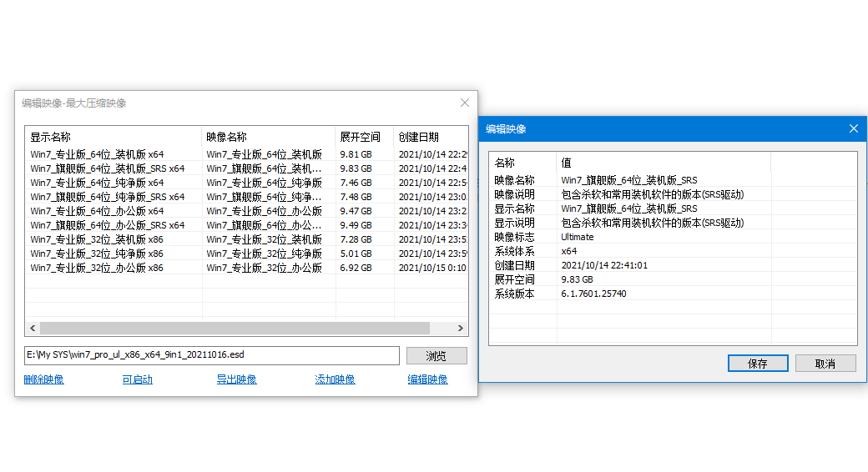Click the 6.92 GB size cell
This screenshot has width=868, height=472.
(356, 267)
